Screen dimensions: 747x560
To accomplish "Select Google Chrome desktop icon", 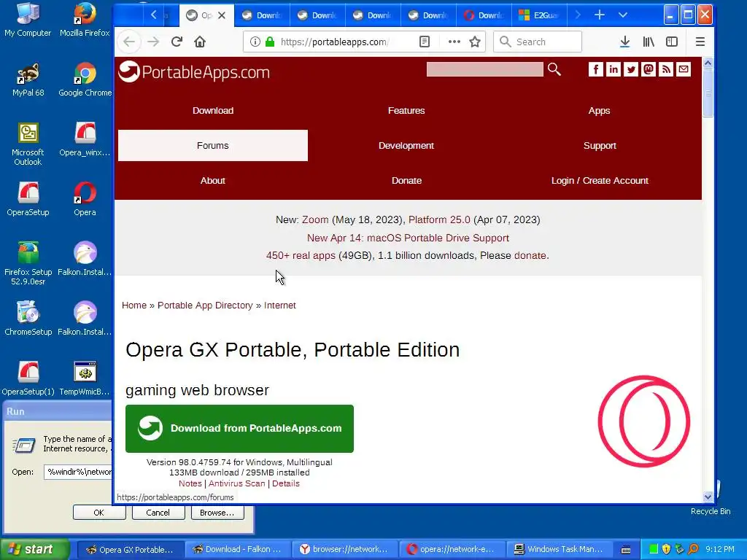I will [85, 79].
